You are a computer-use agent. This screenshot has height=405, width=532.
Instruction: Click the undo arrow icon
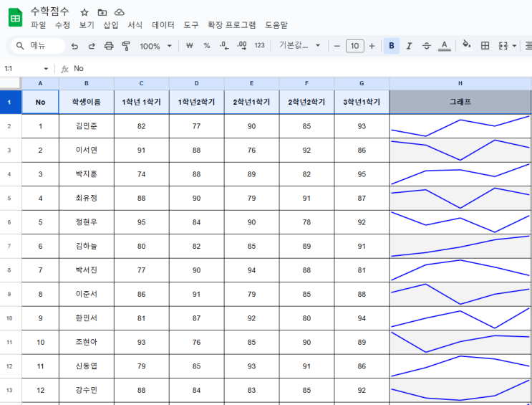pyautogui.click(x=74, y=46)
